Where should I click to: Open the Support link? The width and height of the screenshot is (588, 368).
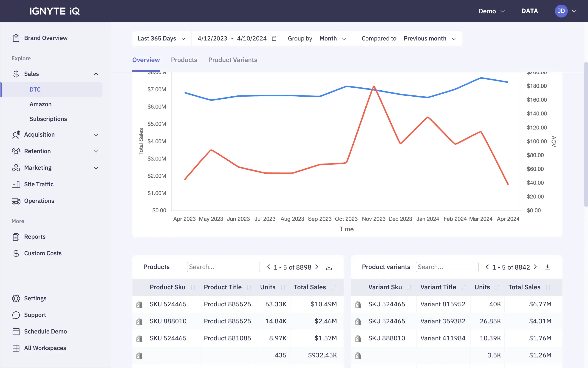coord(35,315)
